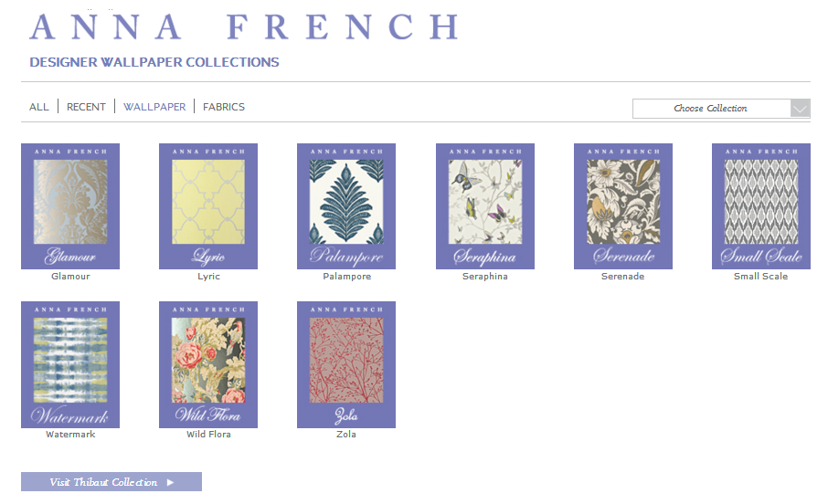Switch to the FABRICS tab
The image size is (828, 504).
224,107
